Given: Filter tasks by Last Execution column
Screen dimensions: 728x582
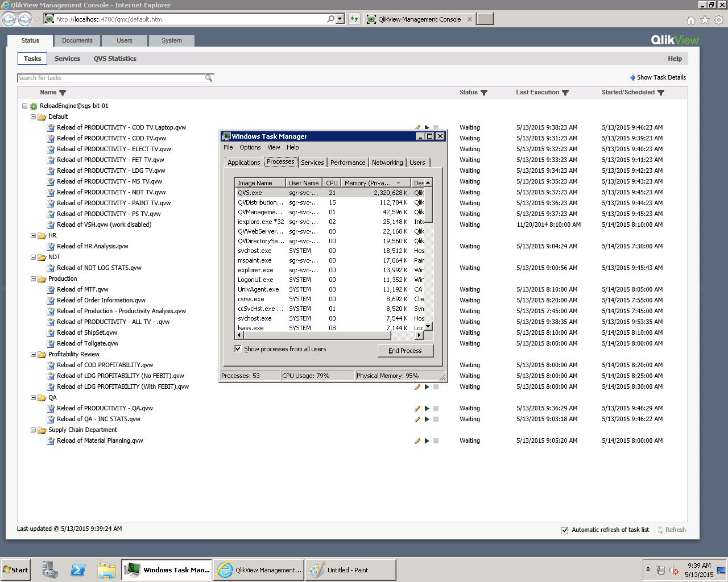Looking at the screenshot, I should pos(565,93).
